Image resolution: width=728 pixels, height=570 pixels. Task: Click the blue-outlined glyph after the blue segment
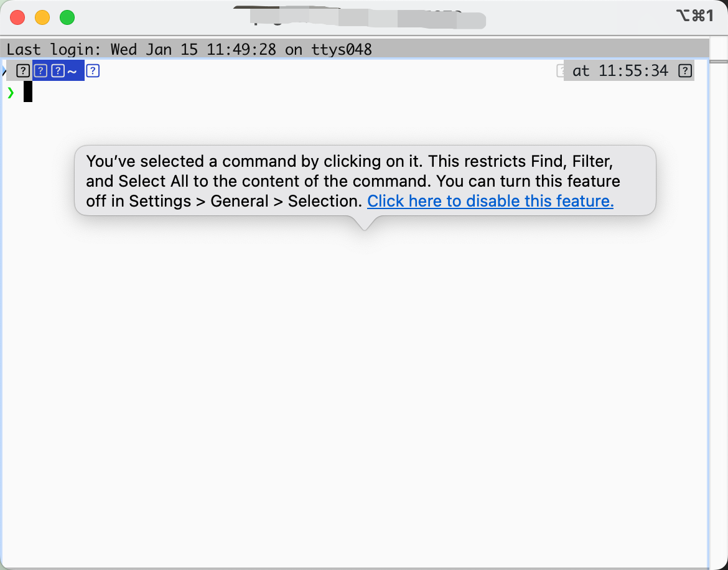pos(93,70)
